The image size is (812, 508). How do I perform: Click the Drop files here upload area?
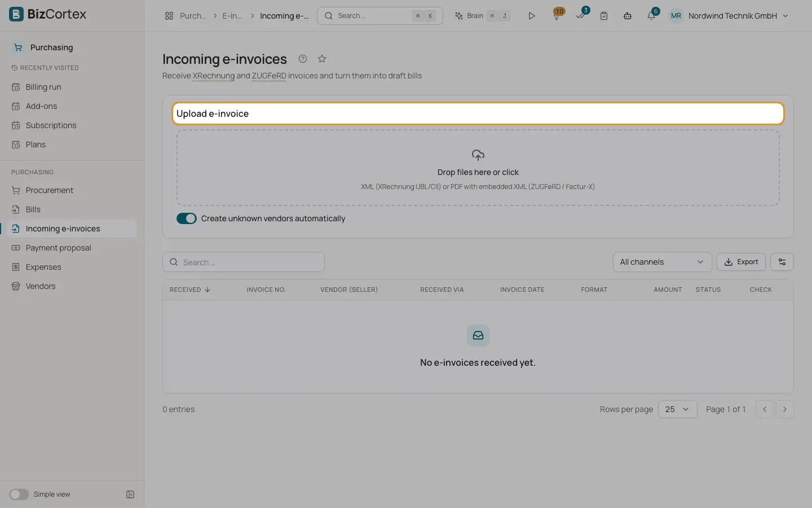(478, 168)
